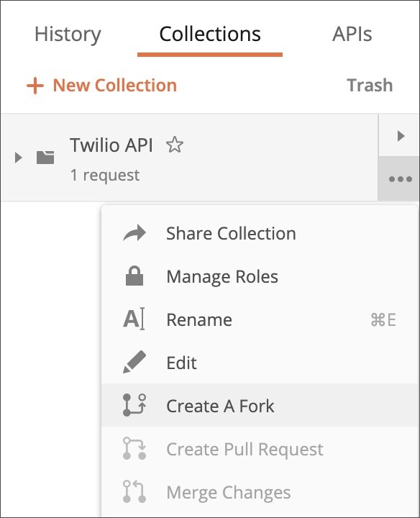Click the Rename text cursor icon
420x518 pixels.
click(134, 319)
